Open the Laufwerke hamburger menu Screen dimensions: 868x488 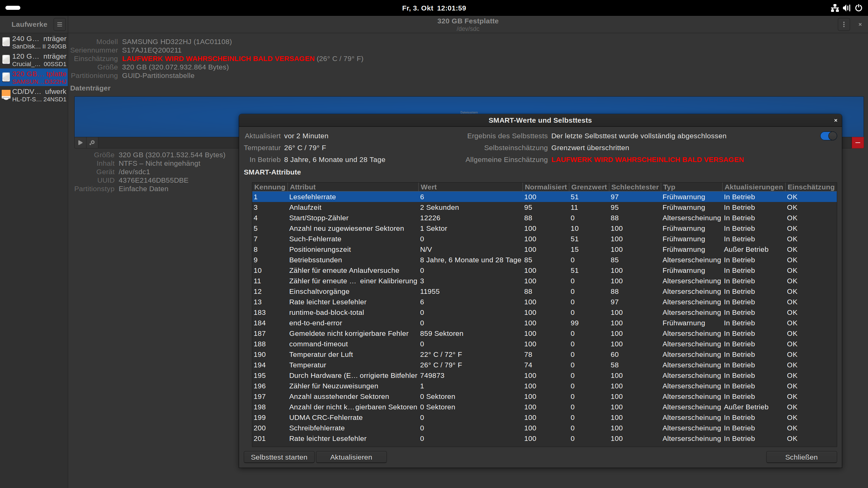point(60,24)
